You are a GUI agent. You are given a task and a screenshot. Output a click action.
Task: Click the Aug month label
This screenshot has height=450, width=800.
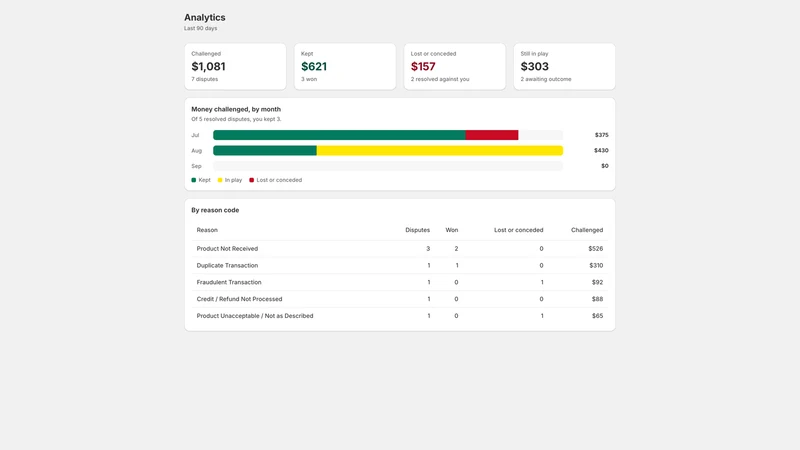tap(196, 151)
